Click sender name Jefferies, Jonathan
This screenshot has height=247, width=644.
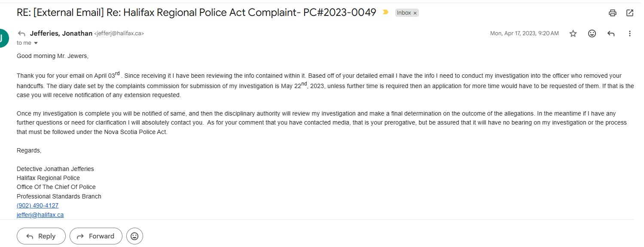(61, 34)
